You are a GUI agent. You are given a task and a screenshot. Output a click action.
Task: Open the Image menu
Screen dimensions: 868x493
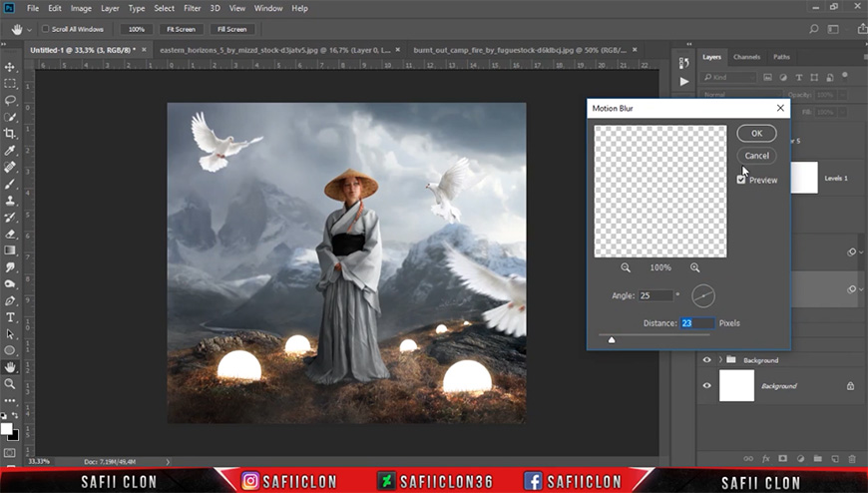point(81,8)
